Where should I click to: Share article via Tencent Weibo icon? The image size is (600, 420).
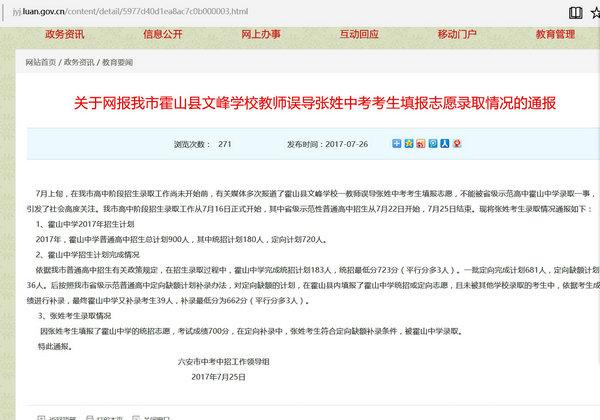(x=433, y=144)
